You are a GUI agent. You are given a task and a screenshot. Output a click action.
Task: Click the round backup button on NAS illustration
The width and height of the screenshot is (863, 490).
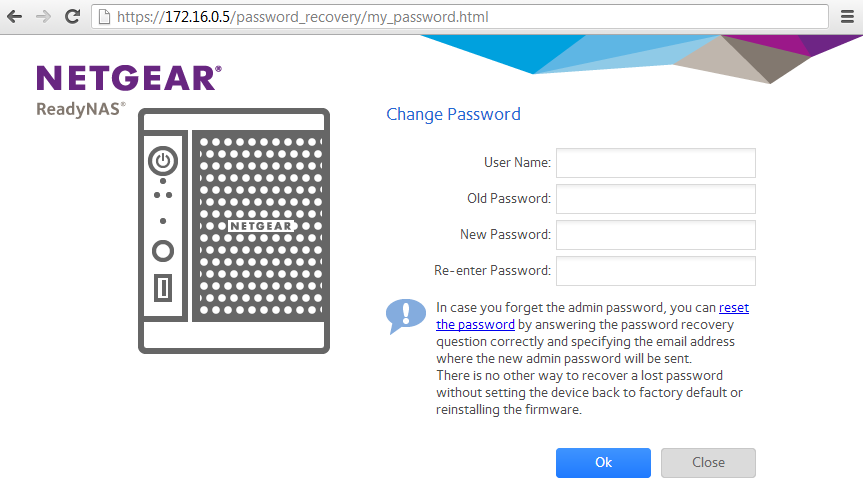point(163,251)
